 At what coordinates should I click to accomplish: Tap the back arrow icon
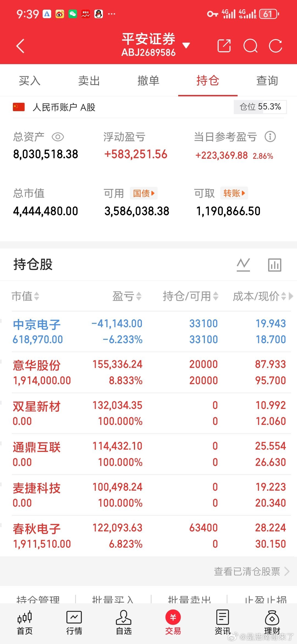(x=20, y=46)
